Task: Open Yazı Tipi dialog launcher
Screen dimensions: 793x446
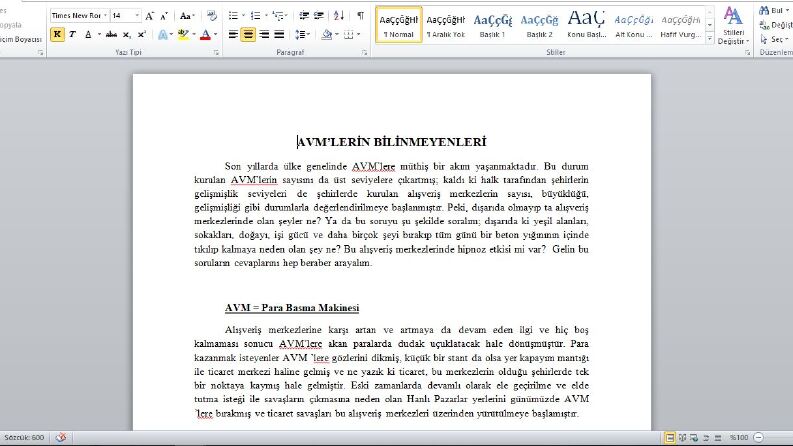Action: 216,52
